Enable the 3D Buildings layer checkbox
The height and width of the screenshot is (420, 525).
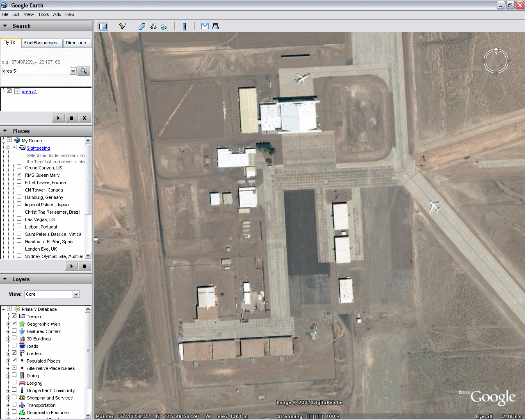tap(14, 338)
